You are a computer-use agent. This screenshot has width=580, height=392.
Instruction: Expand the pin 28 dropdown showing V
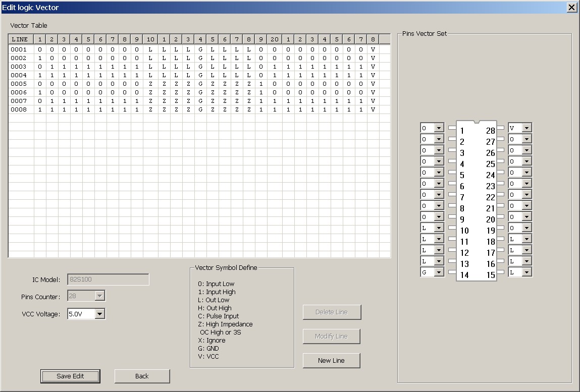526,128
